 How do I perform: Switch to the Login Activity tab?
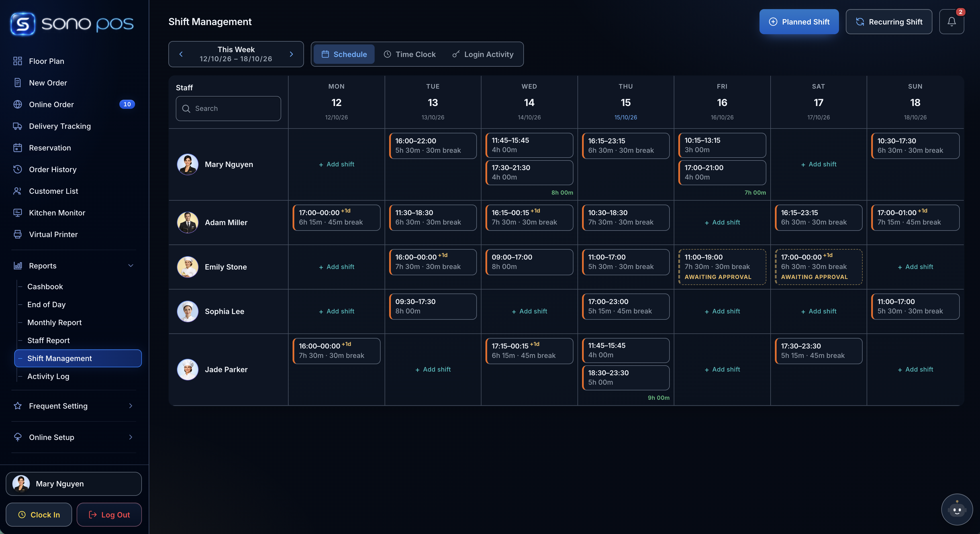[x=483, y=54]
